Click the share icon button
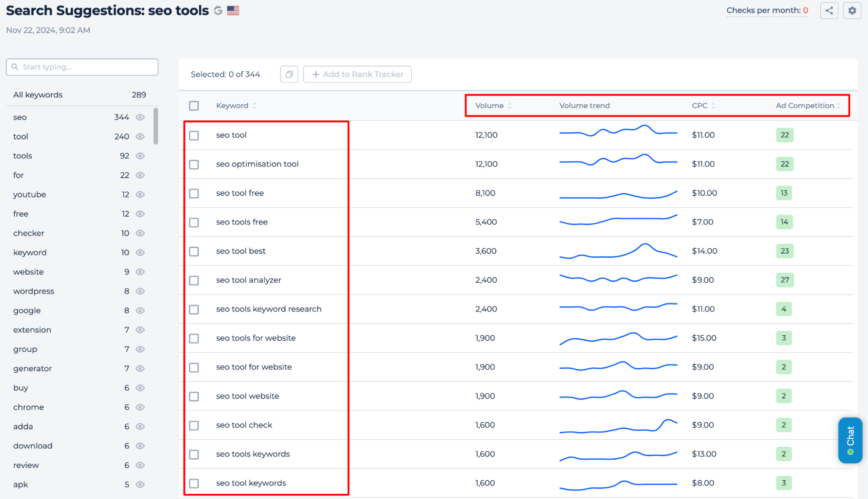The width and height of the screenshot is (868, 499). pyautogui.click(x=829, y=10)
